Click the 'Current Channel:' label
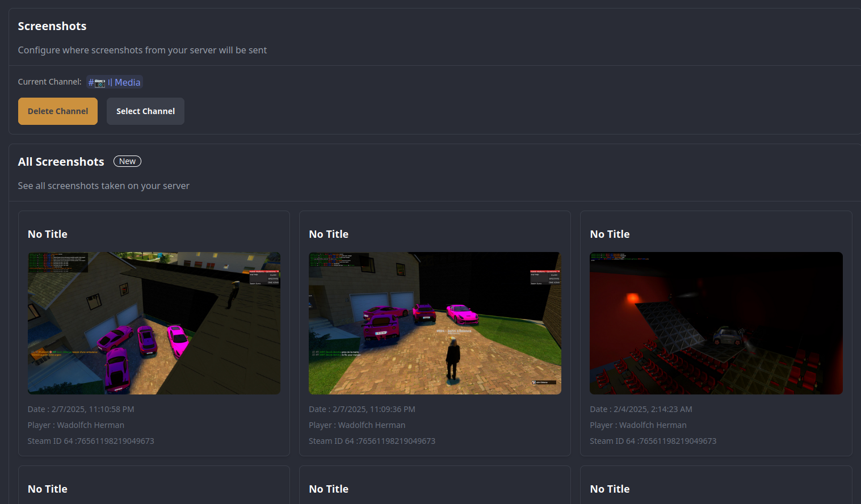Screen dimensions: 861x504 coord(50,82)
